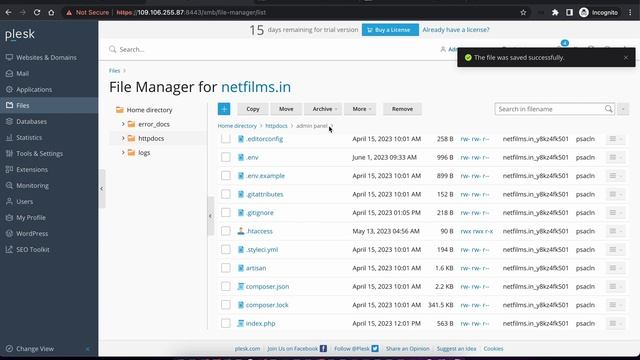Tick the checkbox for .styleci.yml
This screenshot has height=360, width=640.
(226, 249)
